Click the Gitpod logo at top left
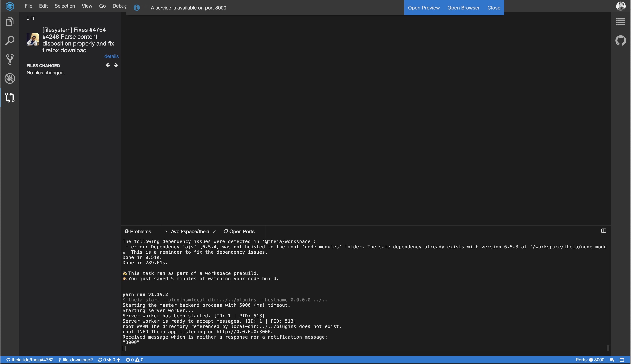 point(10,6)
